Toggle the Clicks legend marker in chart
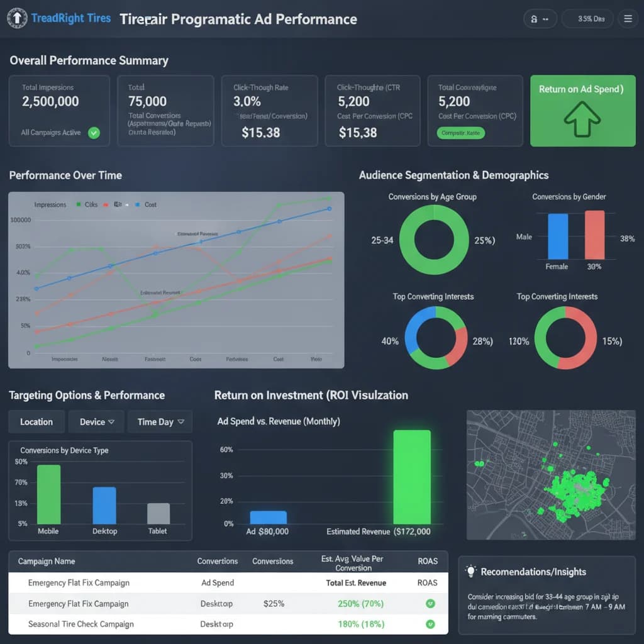The image size is (644, 644). (x=78, y=204)
